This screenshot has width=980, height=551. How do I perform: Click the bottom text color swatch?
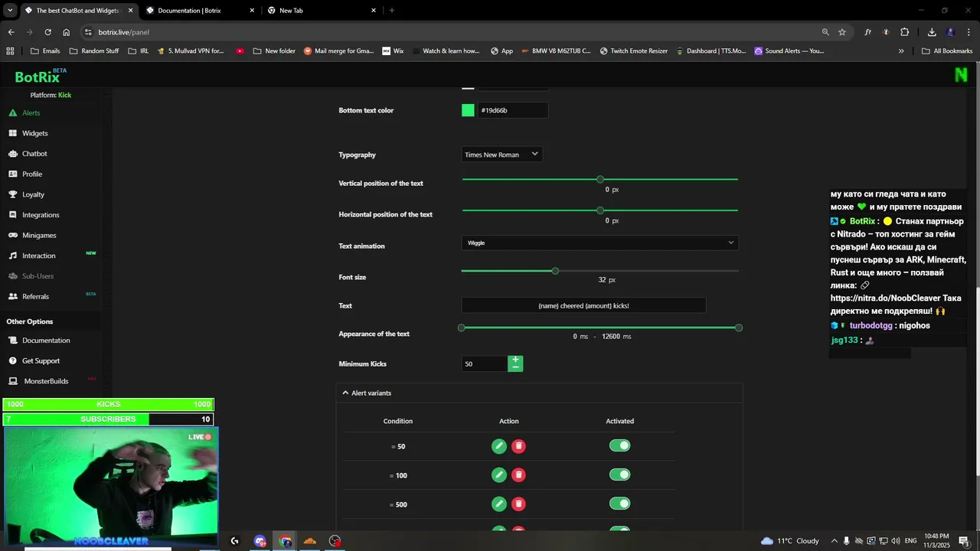click(x=468, y=110)
